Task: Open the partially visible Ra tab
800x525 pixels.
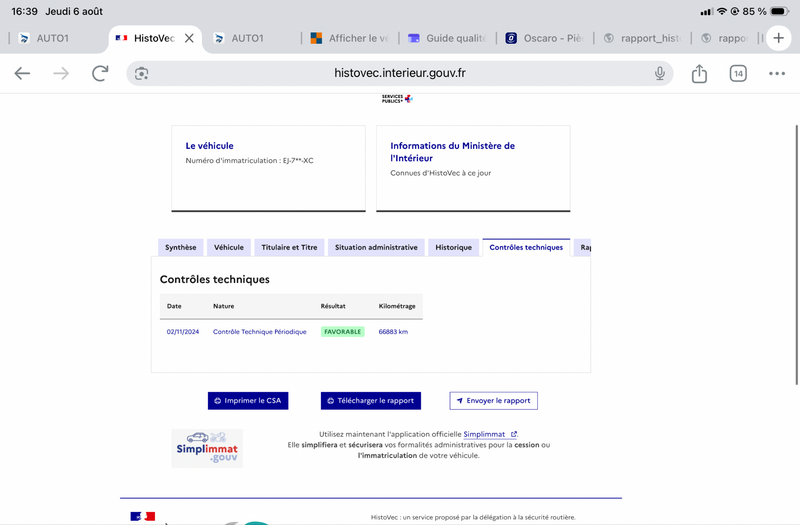Action: pyautogui.click(x=583, y=247)
